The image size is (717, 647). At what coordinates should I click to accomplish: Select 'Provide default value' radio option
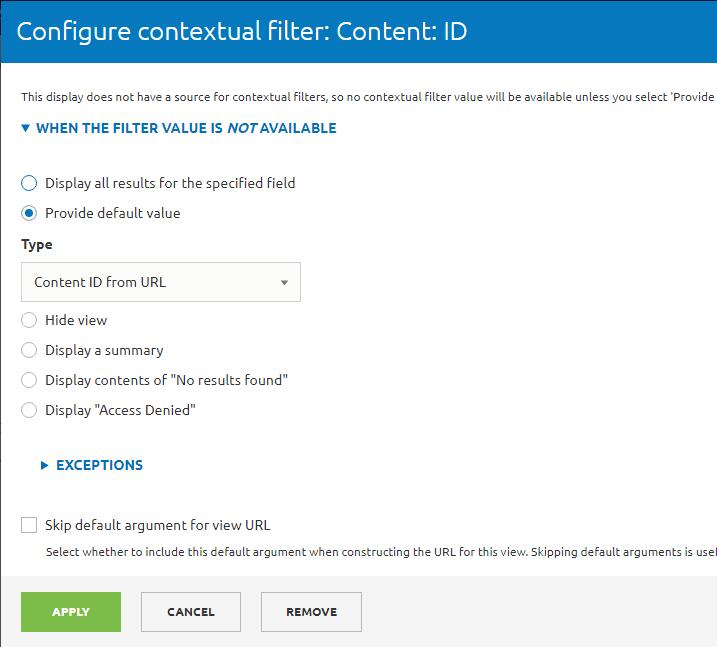tap(29, 213)
